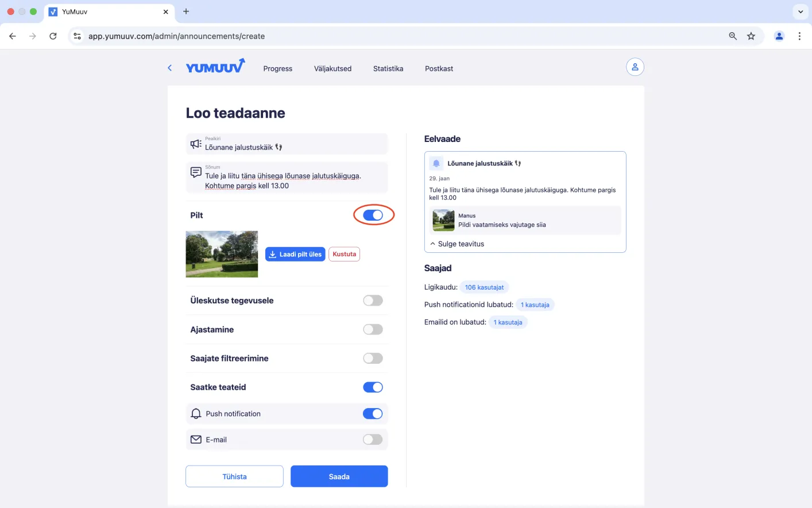Disable the Push notification toggle
Image resolution: width=812 pixels, height=508 pixels.
(373, 414)
